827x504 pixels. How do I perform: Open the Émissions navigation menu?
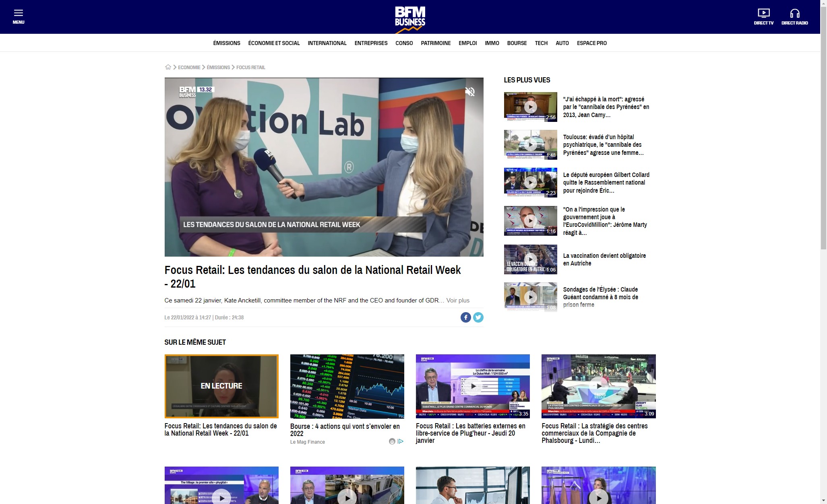(x=227, y=43)
